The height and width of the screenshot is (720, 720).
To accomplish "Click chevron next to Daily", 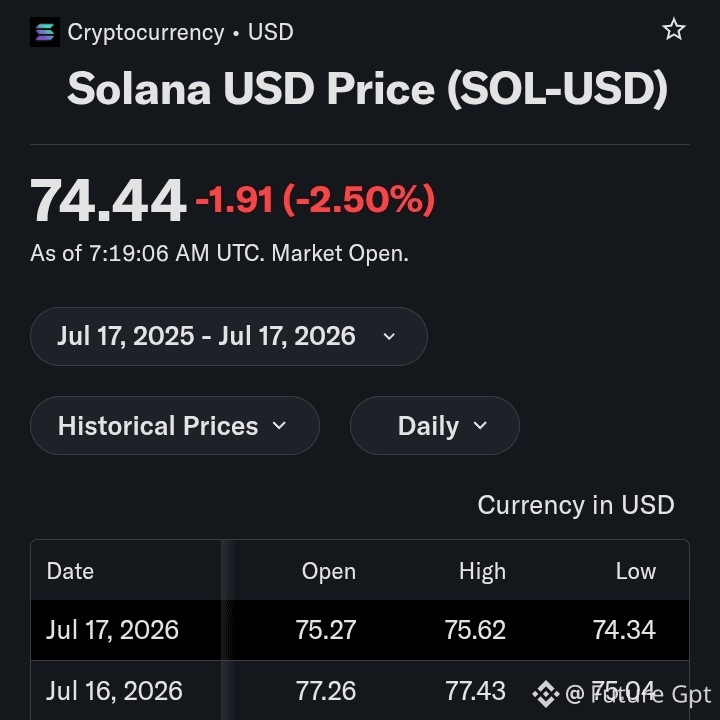I will pyautogui.click(x=480, y=426).
